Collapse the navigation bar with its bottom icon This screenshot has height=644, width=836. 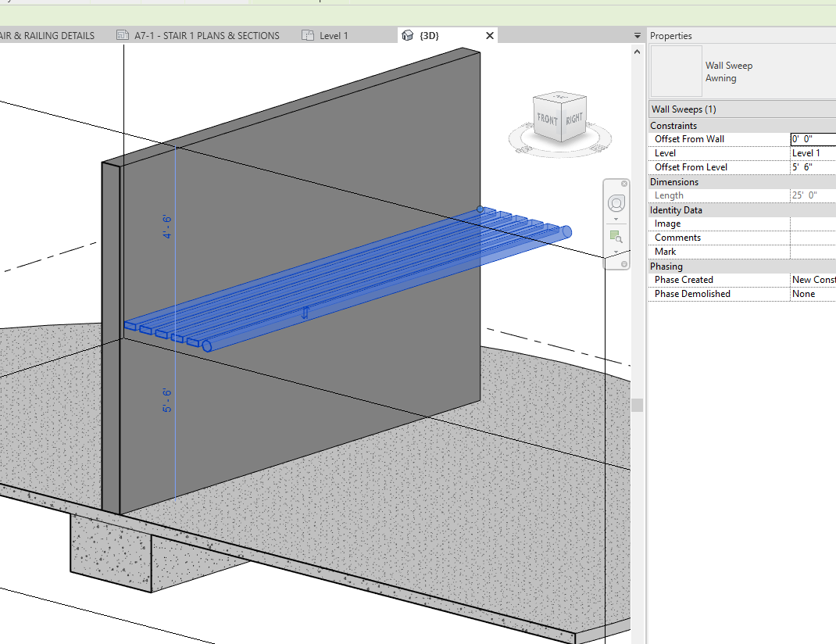(624, 263)
